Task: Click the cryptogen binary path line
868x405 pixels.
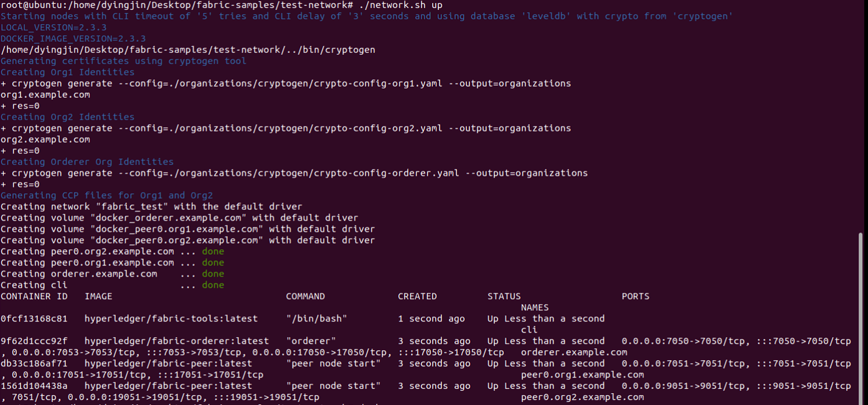Action: tap(188, 50)
